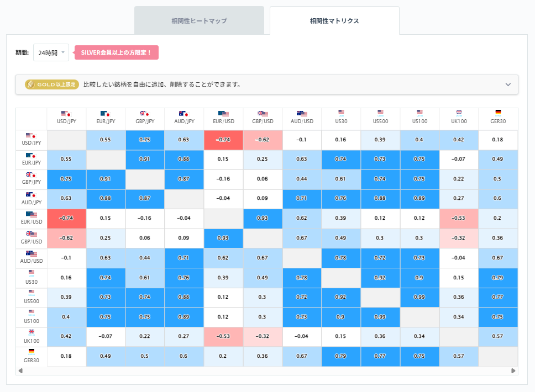535x392 pixels.
Task: Click the dropdown arrow inside the 24時間 selector
Action: [62, 52]
